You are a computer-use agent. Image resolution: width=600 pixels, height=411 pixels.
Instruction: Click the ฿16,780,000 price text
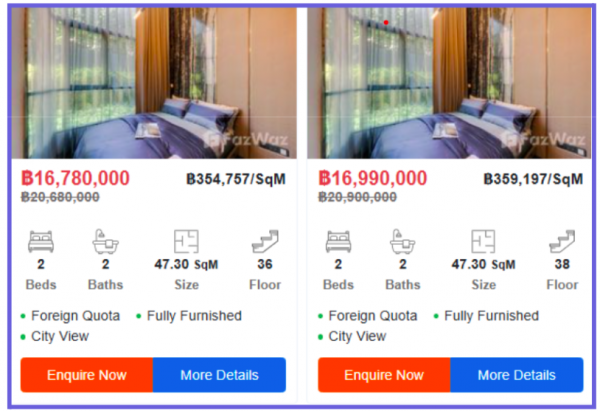coord(75,178)
